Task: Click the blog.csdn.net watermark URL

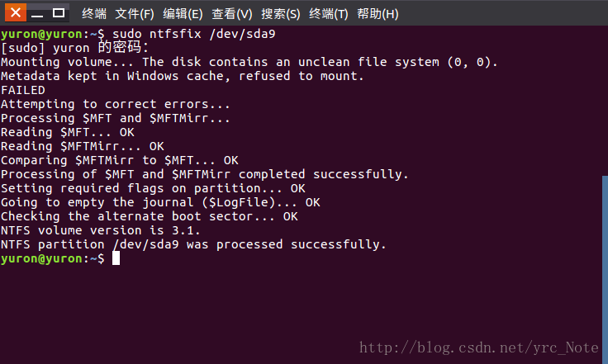Action: 479,347
